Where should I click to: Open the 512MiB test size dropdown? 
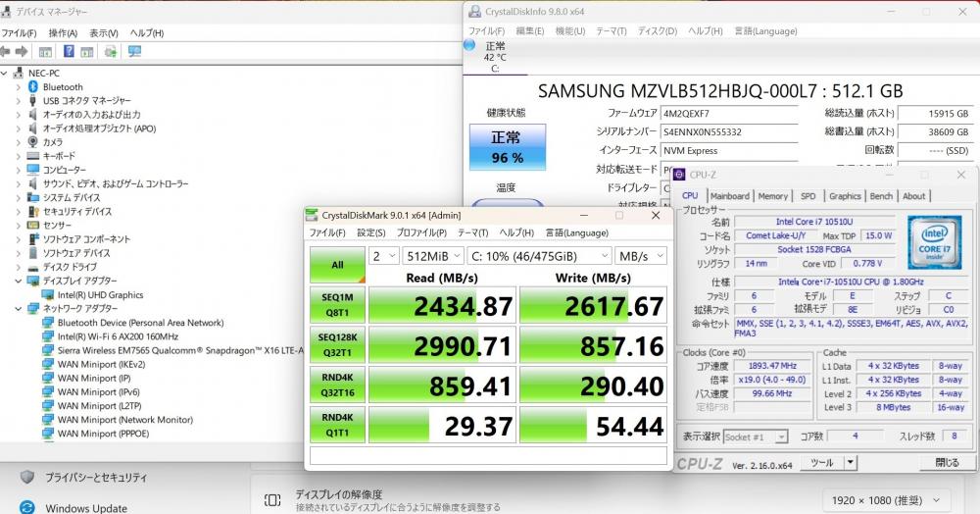pyautogui.click(x=434, y=256)
